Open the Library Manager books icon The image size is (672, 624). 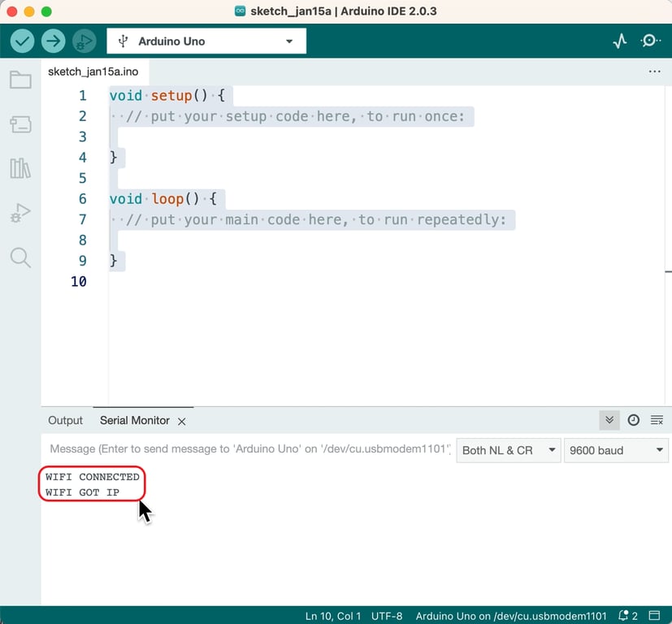pyautogui.click(x=20, y=169)
